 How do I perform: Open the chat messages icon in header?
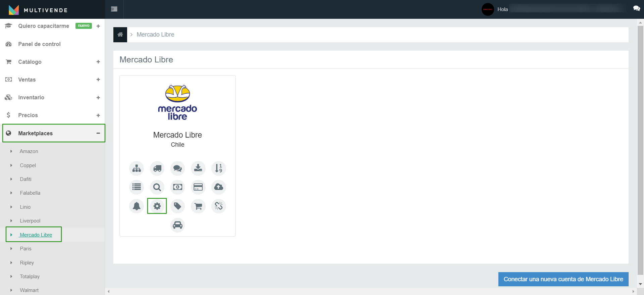pyautogui.click(x=636, y=8)
